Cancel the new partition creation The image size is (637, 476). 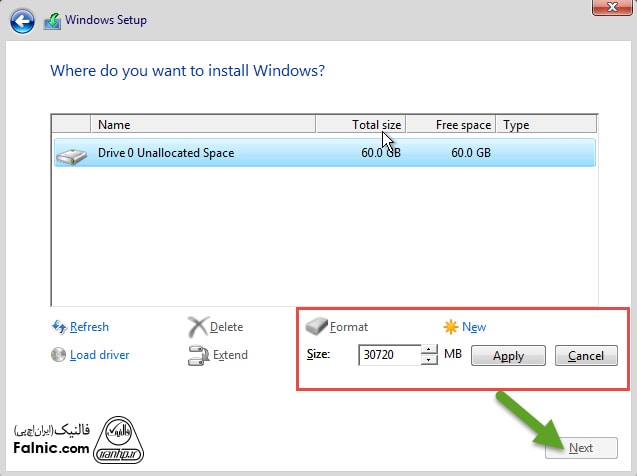[x=586, y=356]
